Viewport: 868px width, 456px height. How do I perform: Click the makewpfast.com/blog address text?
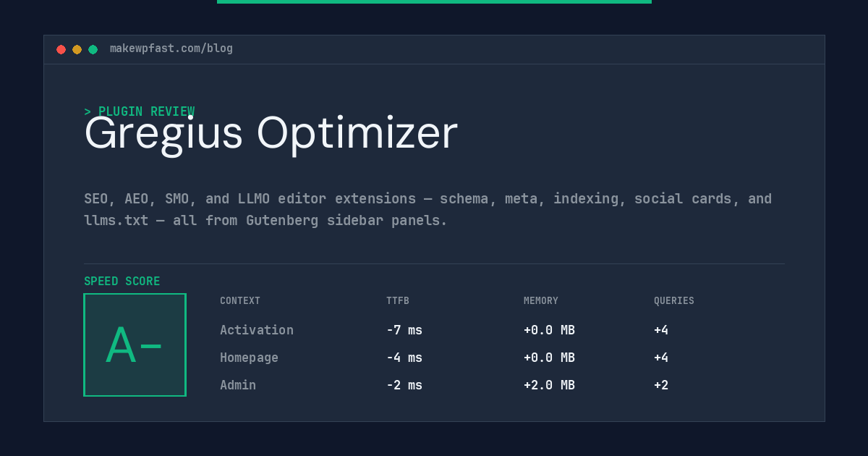[x=171, y=48]
